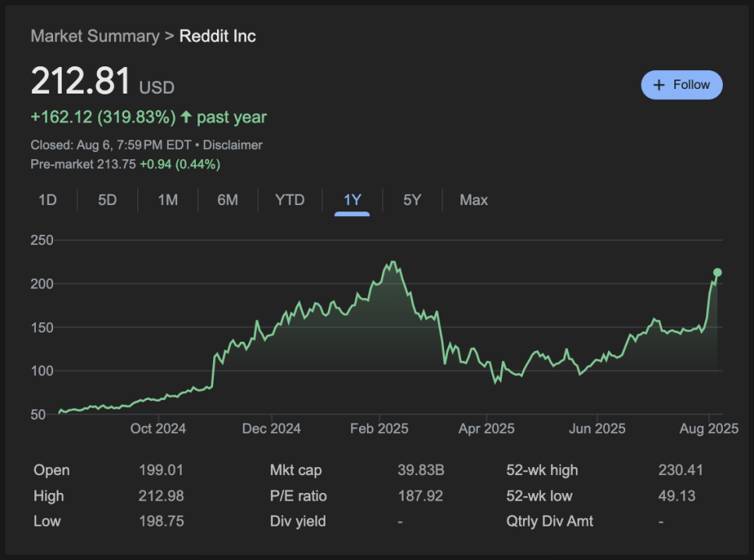Click the Qtrly Div Amt label
The height and width of the screenshot is (560, 754).
(549, 521)
